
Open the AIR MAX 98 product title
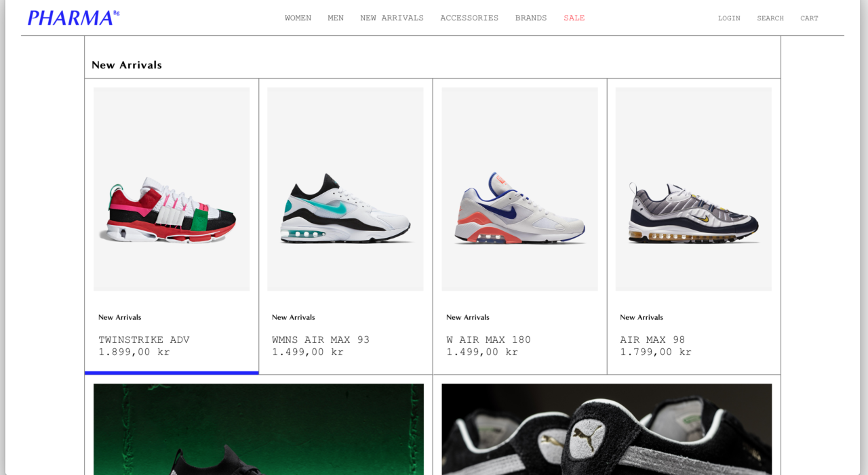652,339
